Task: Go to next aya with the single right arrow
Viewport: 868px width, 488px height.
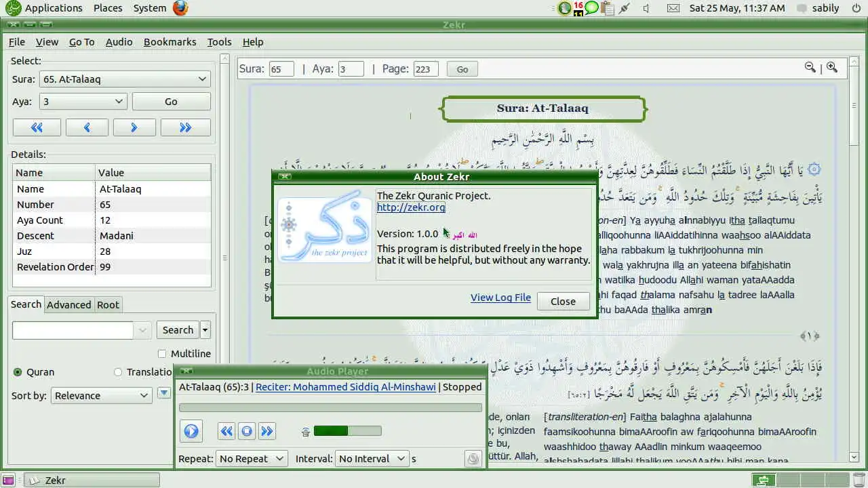Action: click(134, 127)
